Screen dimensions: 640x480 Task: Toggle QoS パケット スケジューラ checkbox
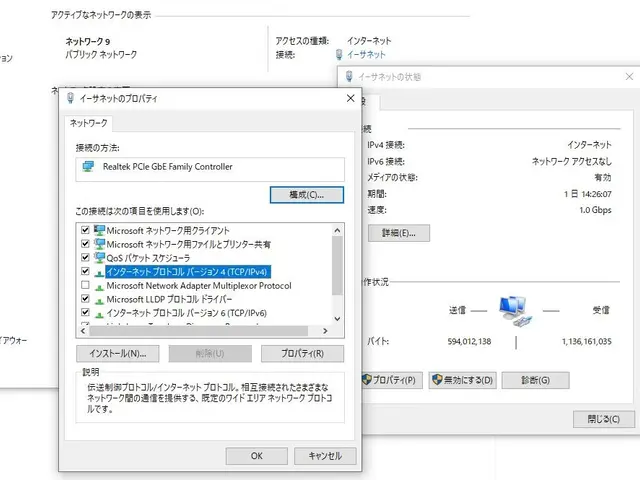pyautogui.click(x=85, y=257)
